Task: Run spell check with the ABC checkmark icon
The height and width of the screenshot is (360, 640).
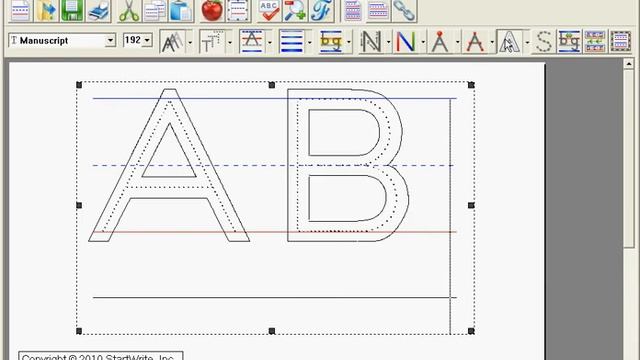Action: (269, 10)
